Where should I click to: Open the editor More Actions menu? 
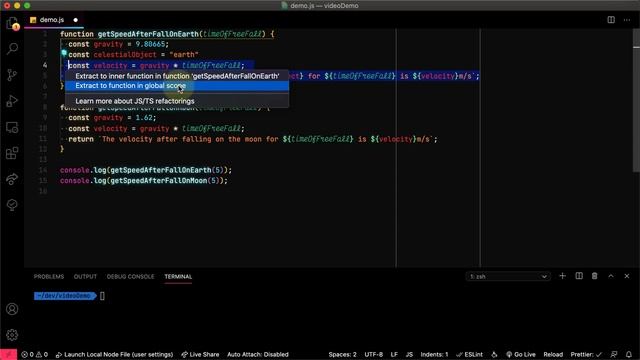click(627, 20)
